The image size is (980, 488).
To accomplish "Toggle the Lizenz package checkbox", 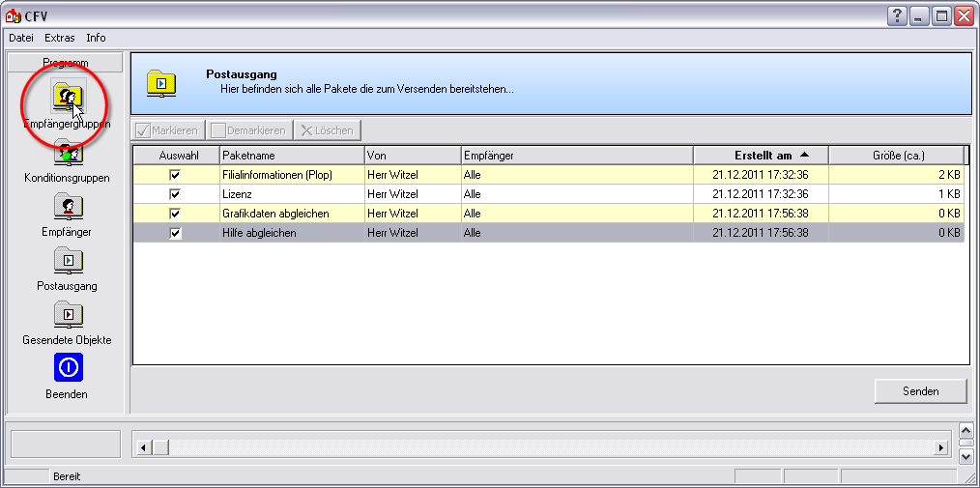I will (175, 194).
